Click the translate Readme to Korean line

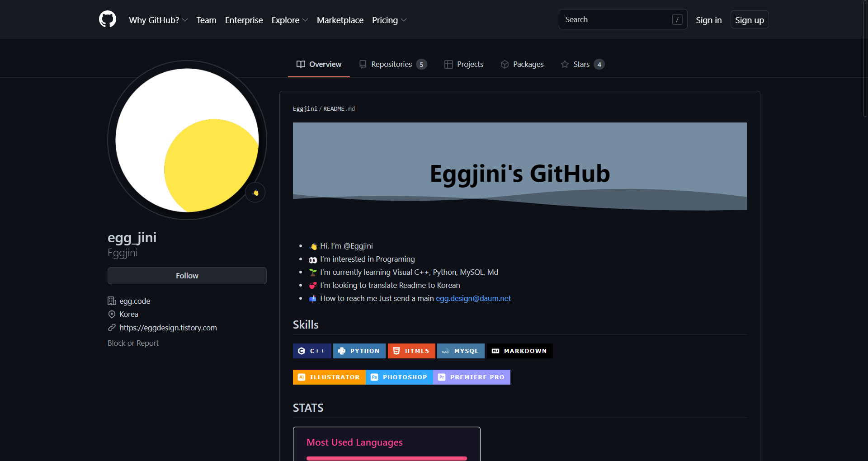click(x=384, y=285)
